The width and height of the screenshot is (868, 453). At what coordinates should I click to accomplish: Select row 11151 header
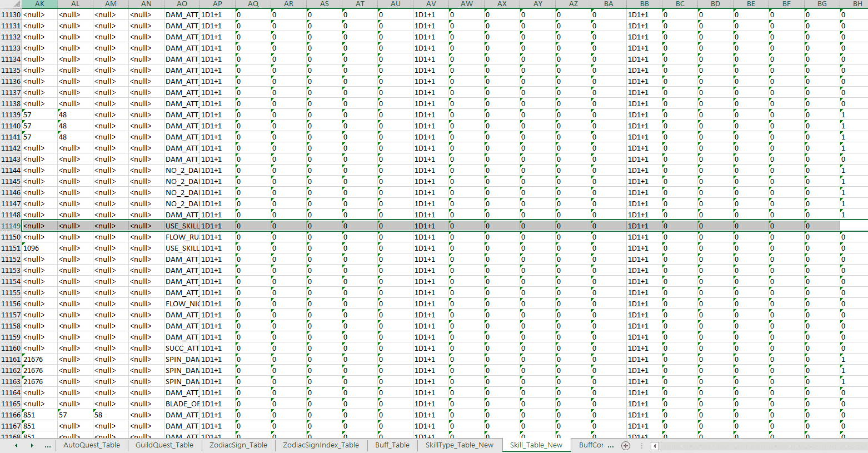tap(11, 248)
